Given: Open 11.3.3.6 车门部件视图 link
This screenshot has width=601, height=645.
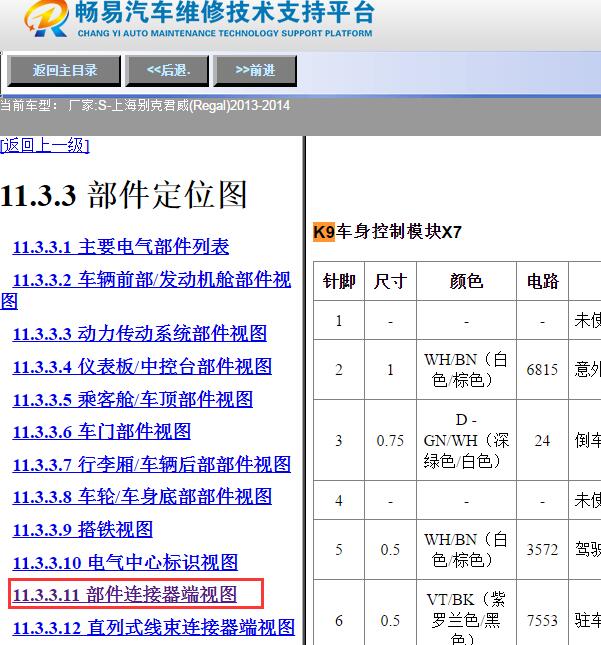Looking at the screenshot, I should click(x=102, y=432).
